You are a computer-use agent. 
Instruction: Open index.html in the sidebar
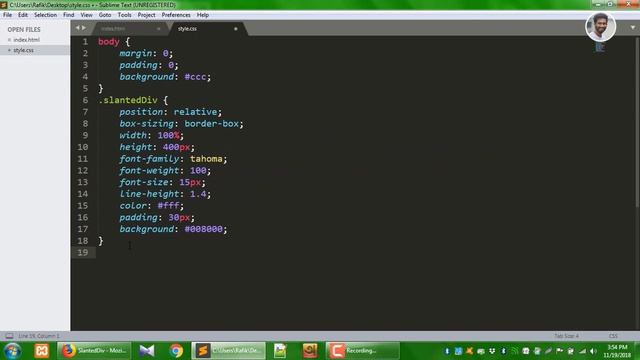click(27, 40)
